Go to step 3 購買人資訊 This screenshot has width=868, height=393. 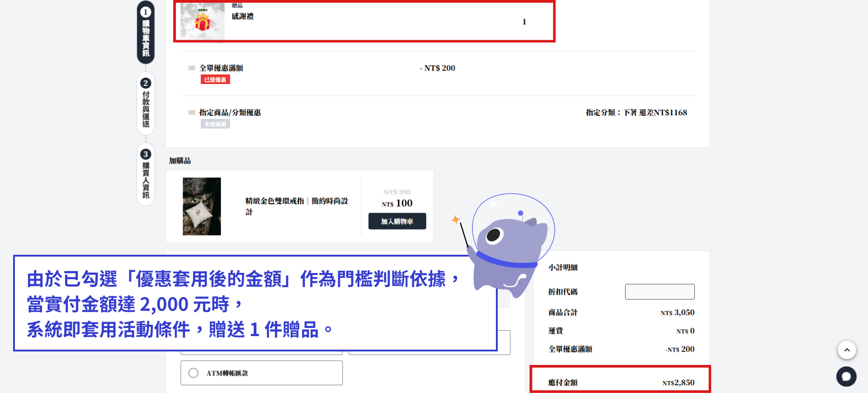click(x=146, y=174)
